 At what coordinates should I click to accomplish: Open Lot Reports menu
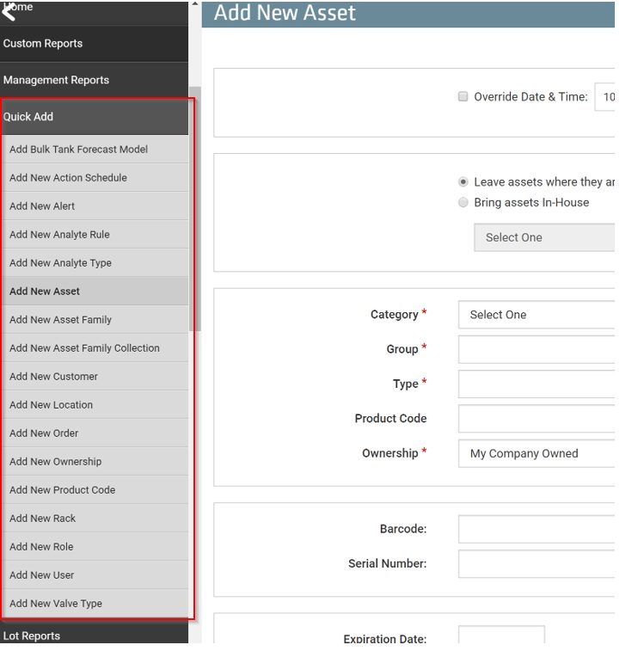[94, 635]
